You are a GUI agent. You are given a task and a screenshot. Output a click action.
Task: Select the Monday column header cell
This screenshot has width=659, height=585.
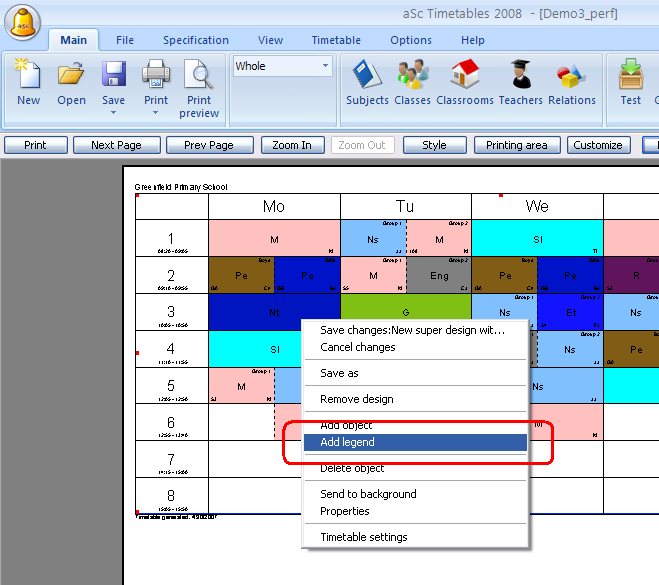pyautogui.click(x=274, y=207)
